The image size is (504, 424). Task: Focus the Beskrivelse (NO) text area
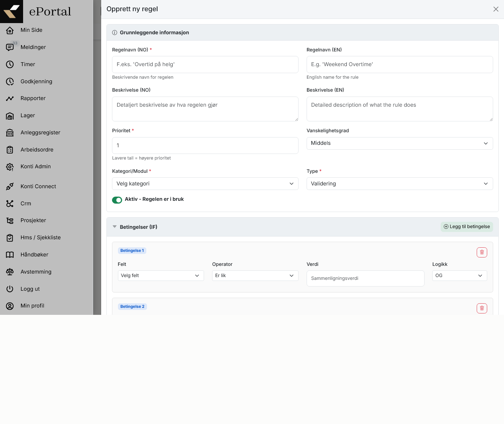[x=205, y=109]
